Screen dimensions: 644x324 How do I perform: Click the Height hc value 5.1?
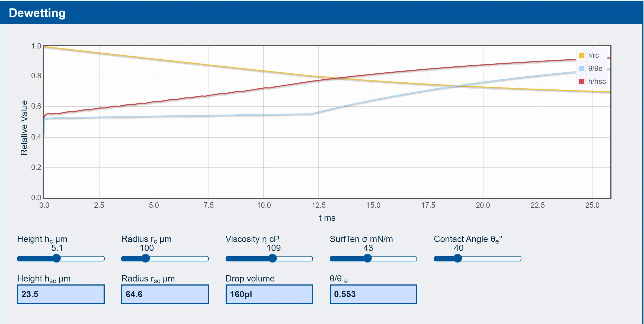coord(57,248)
